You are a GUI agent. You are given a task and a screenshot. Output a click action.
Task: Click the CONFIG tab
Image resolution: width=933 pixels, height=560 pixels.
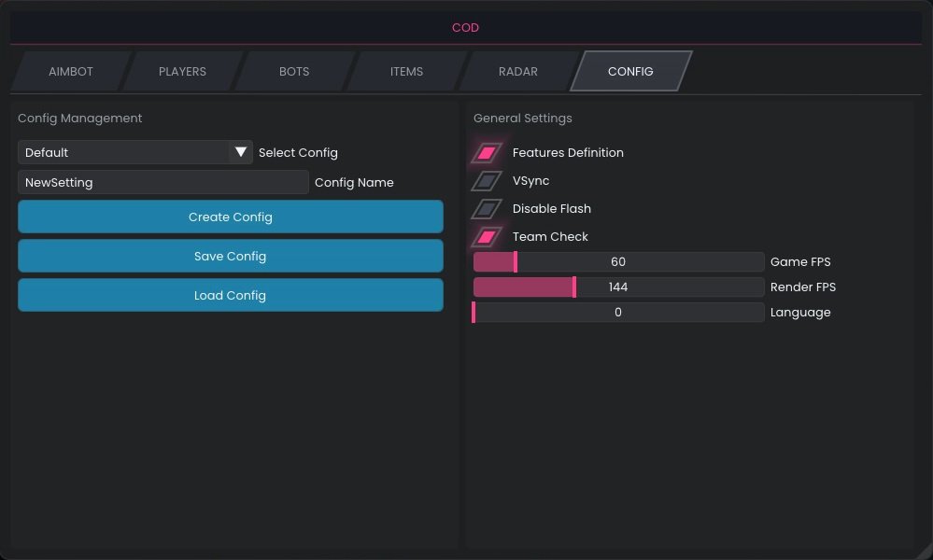(x=630, y=72)
